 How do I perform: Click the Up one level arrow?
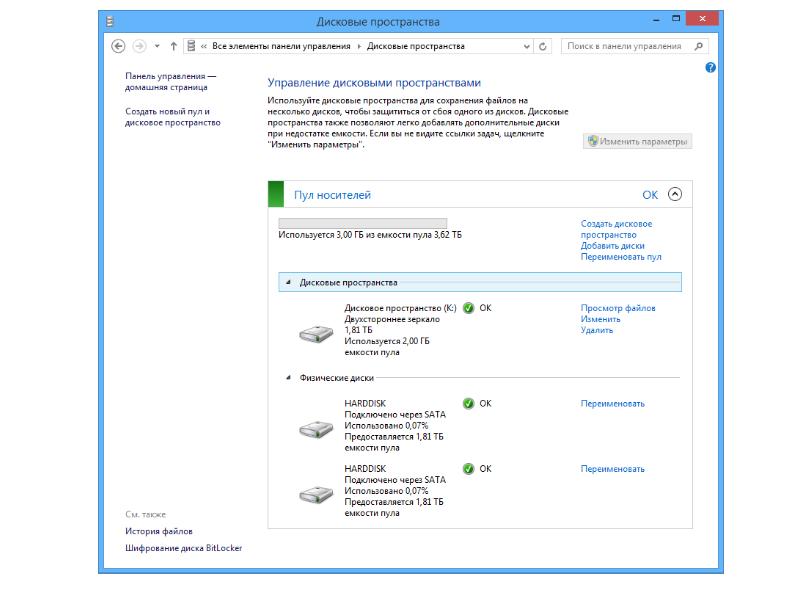click(174, 46)
